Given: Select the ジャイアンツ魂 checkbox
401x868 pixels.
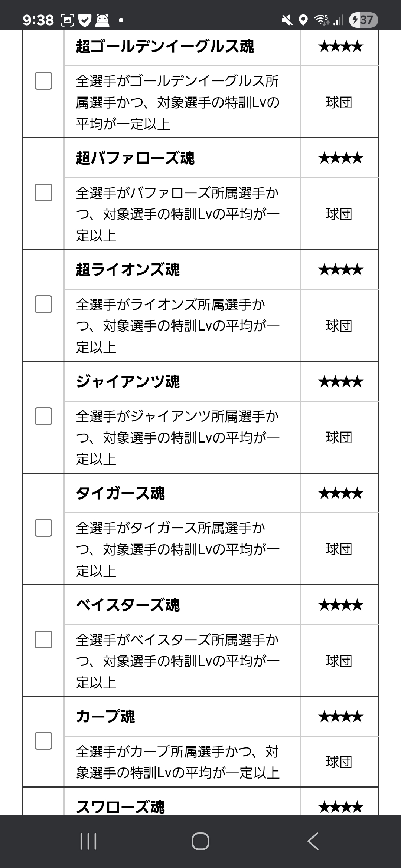Looking at the screenshot, I should (43, 416).
